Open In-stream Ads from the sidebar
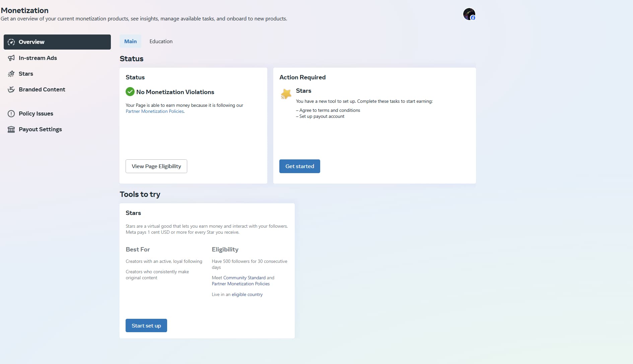Screen dimensions: 633x364 (38, 58)
